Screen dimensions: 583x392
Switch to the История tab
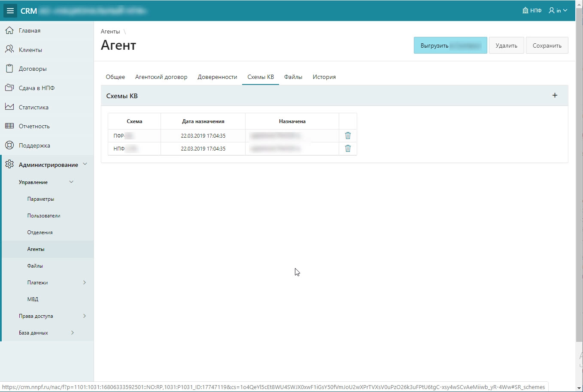[324, 77]
